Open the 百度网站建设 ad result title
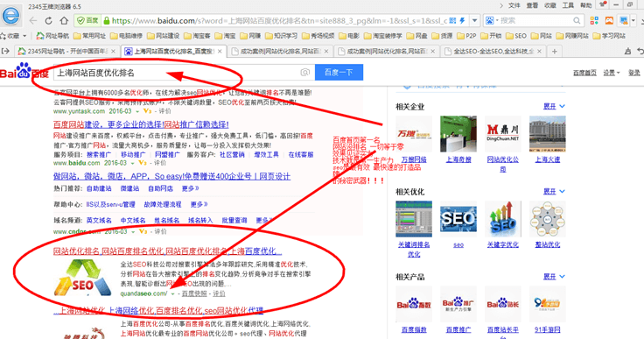Viewport: 644px width, 339px height. (x=141, y=124)
